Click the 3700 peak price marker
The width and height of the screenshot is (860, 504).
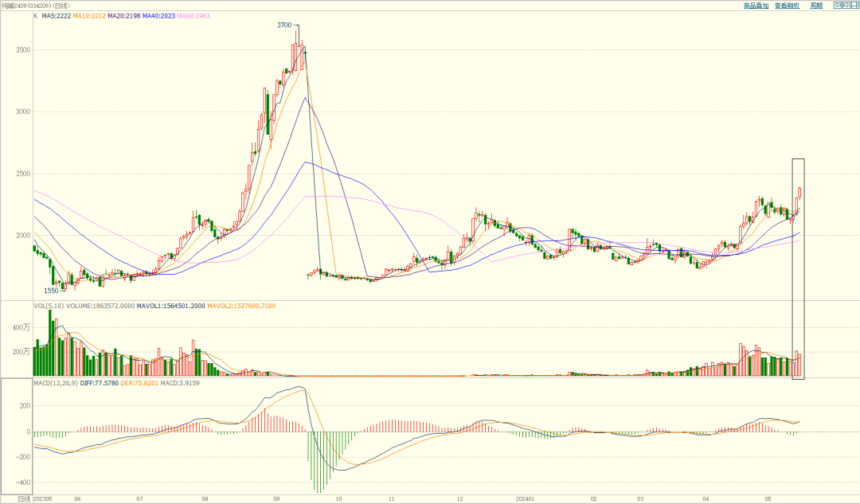point(284,25)
